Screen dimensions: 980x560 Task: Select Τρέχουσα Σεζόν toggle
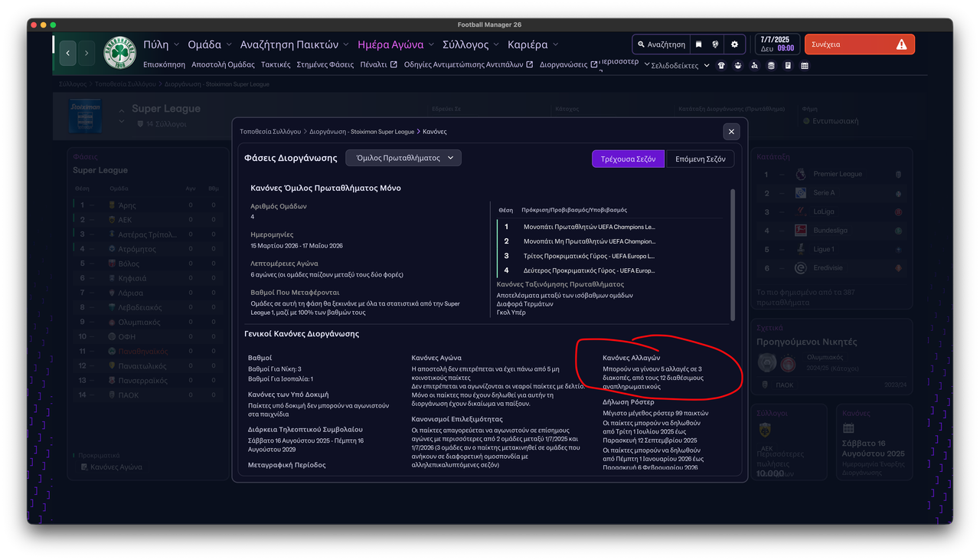[628, 159]
